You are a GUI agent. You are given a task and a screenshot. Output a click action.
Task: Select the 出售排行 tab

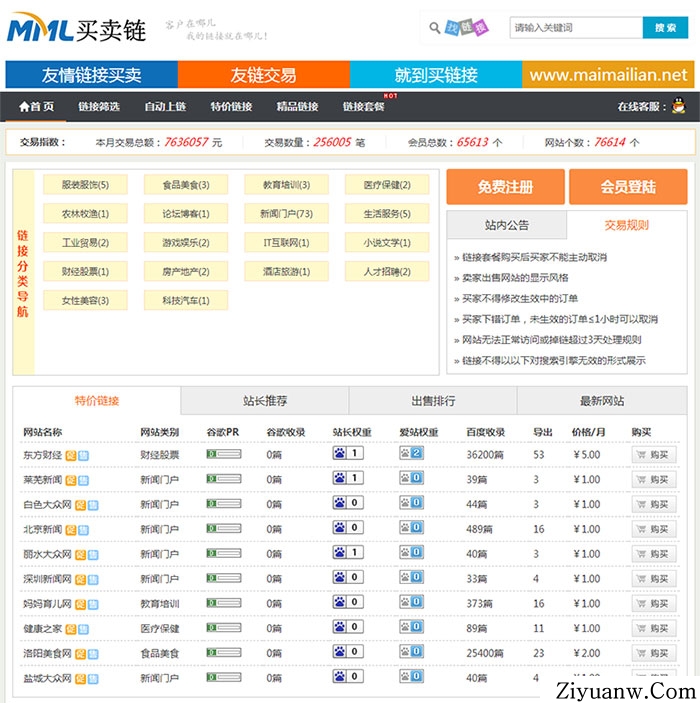point(433,401)
